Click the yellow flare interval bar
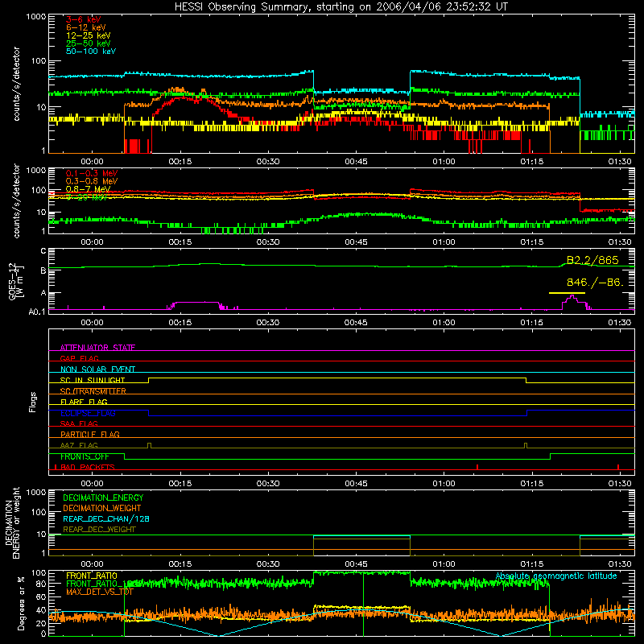This screenshot has height=644, width=644. click(567, 293)
